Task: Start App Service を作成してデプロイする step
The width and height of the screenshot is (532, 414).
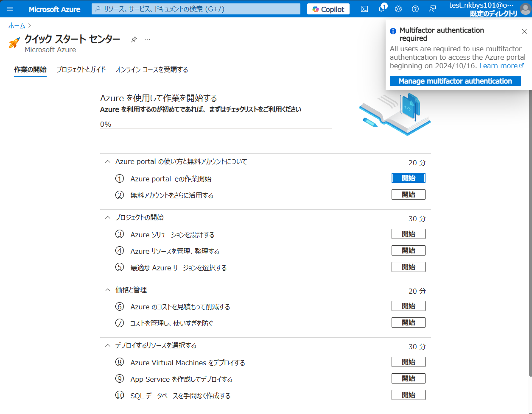Action: coord(408,378)
